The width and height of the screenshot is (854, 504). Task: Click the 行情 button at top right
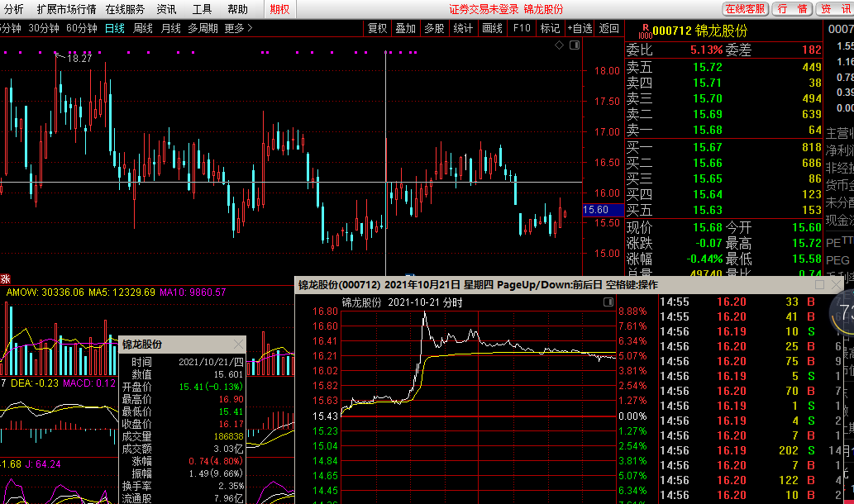[793, 9]
